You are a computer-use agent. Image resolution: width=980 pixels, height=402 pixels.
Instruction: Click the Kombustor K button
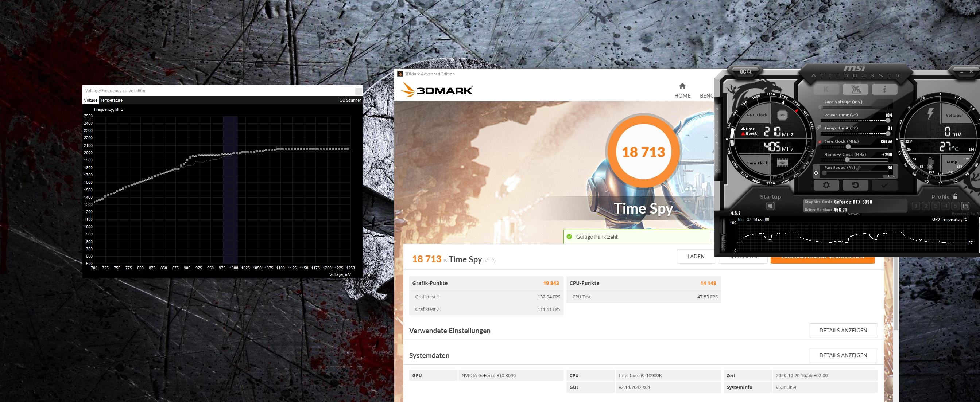tap(826, 90)
